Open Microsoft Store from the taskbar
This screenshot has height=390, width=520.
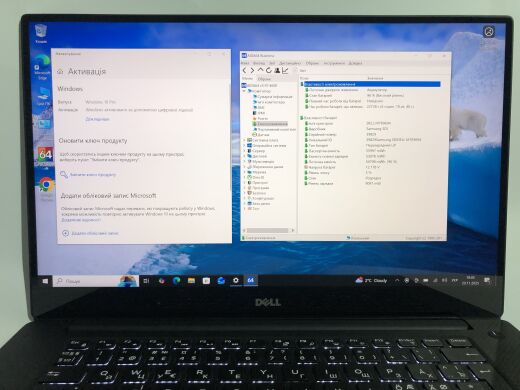pos(206,281)
